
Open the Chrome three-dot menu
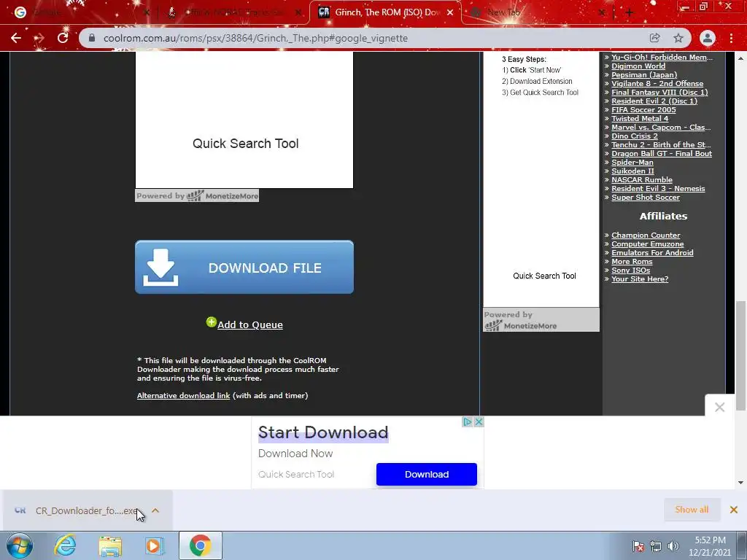coord(731,38)
